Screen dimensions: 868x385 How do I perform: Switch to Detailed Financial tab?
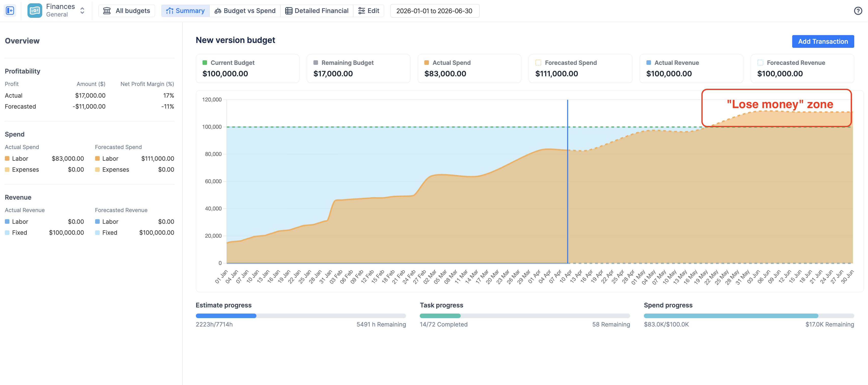click(x=321, y=11)
